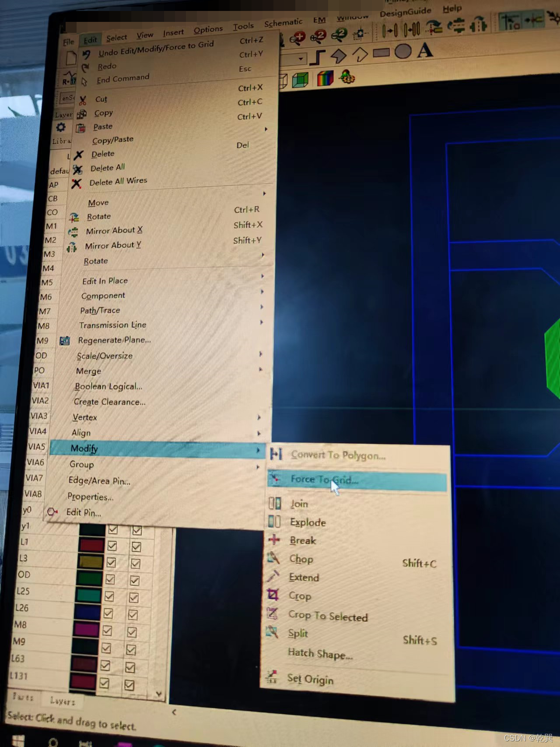The height and width of the screenshot is (747, 560).
Task: Click the toolbar move-with-reference icon showing one bar
Action: pos(389,30)
